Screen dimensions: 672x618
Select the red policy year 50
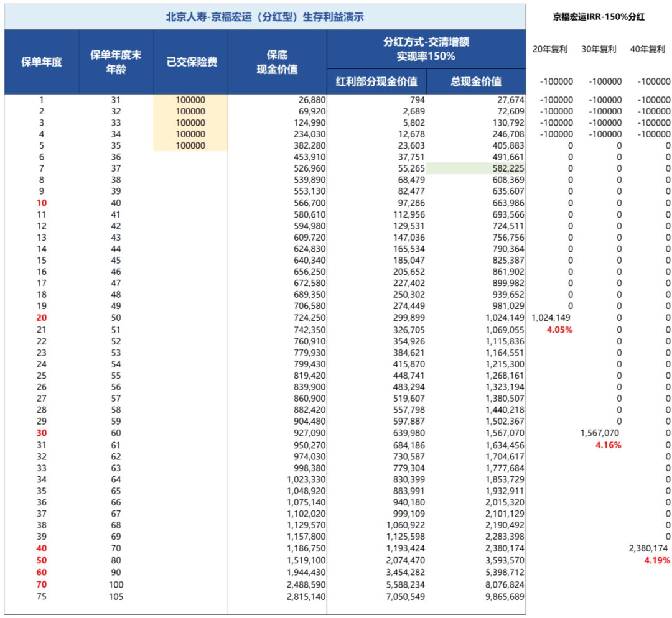[x=42, y=560]
